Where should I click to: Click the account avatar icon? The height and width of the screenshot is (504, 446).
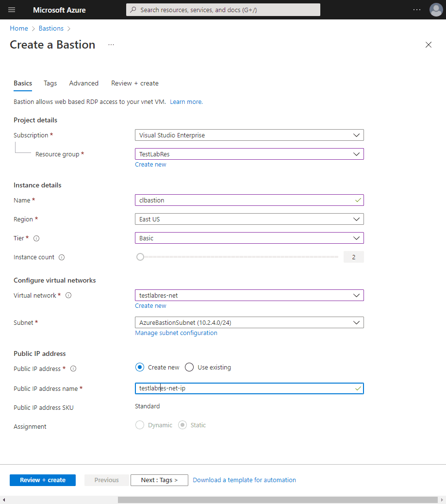(436, 10)
